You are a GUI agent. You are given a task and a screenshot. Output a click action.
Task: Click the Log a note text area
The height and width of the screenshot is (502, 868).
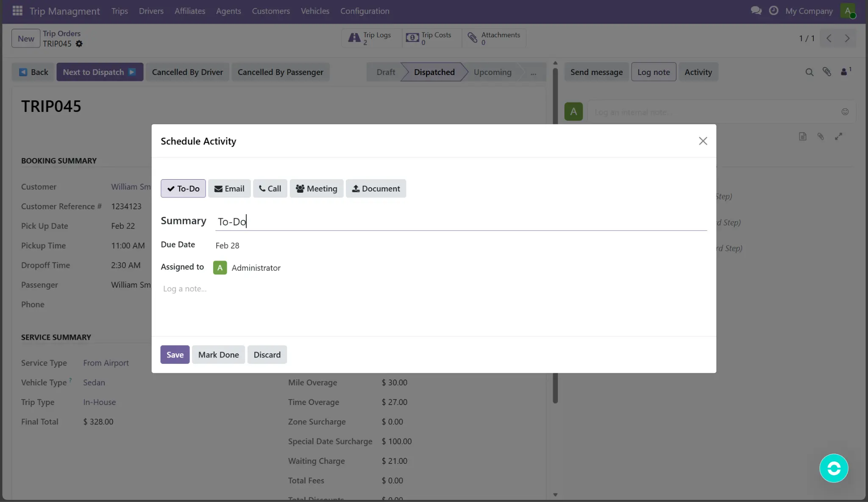[x=434, y=289]
